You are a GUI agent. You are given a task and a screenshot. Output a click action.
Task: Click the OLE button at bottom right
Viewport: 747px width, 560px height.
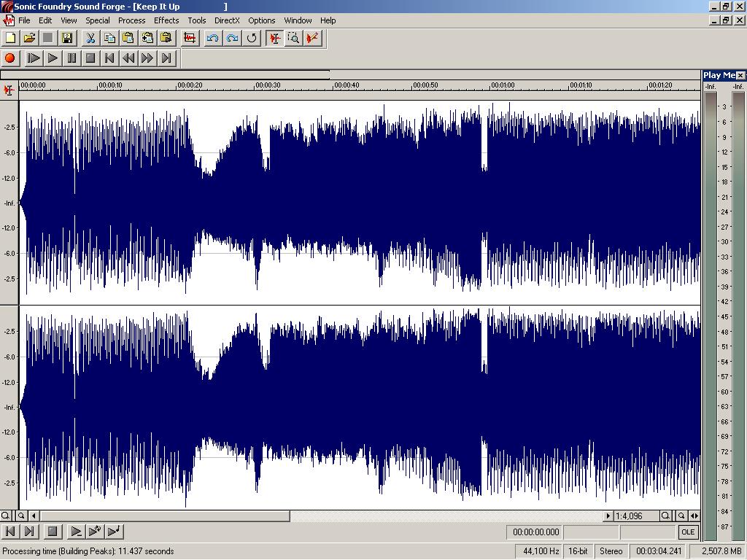687,532
